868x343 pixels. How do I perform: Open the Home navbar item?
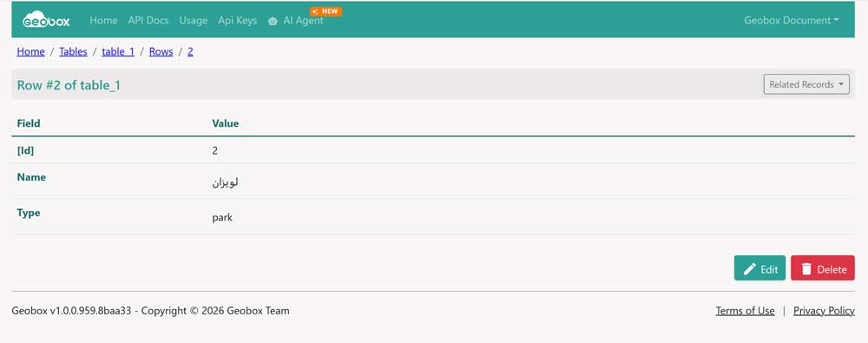tap(103, 21)
